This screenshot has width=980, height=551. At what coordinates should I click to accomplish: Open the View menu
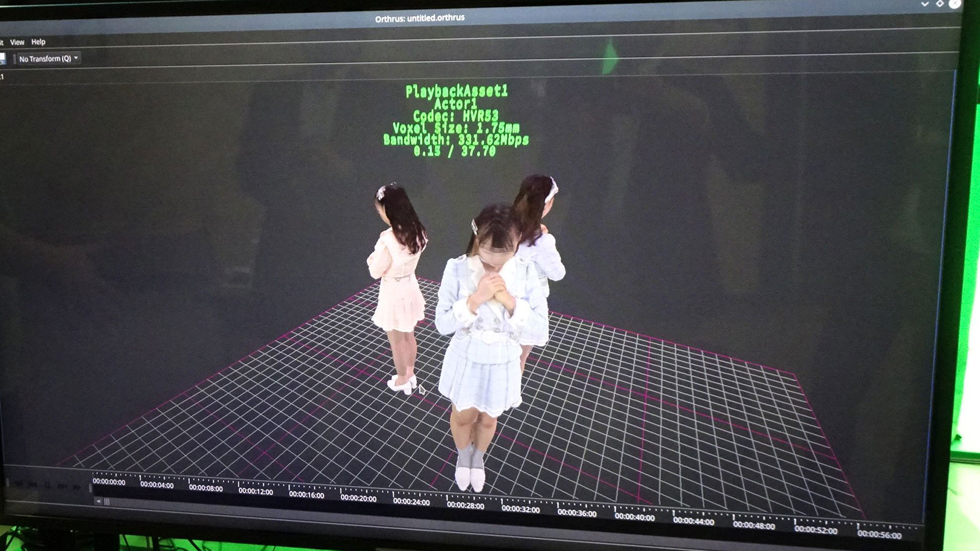[x=17, y=42]
